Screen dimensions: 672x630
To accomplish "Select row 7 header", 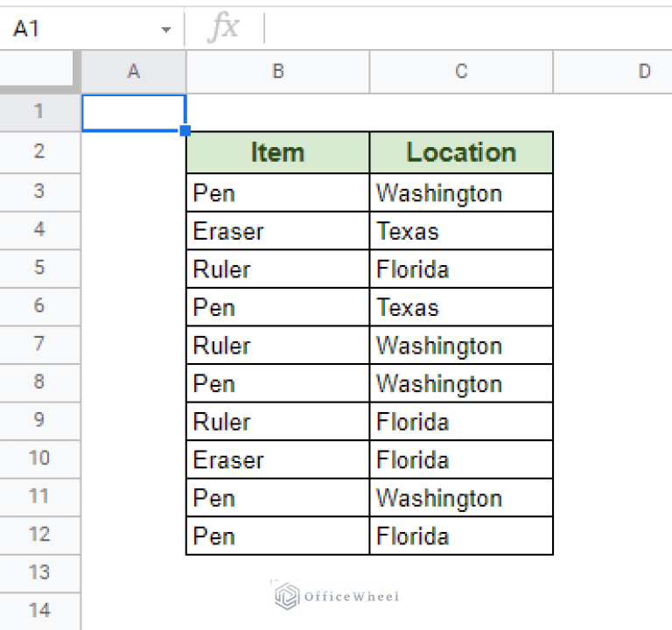I will click(39, 344).
